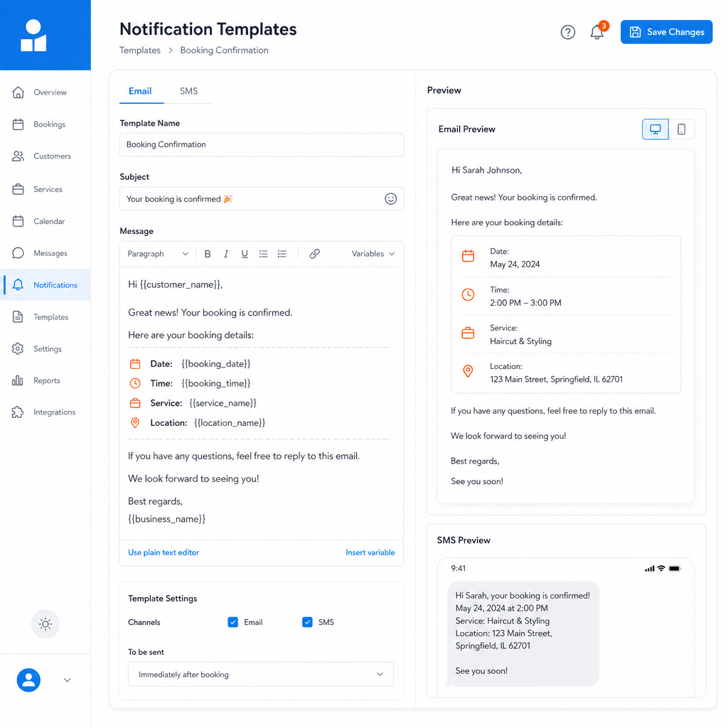Switch to the SMS tab
Viewport: 728px width, 728px height.
(x=188, y=91)
